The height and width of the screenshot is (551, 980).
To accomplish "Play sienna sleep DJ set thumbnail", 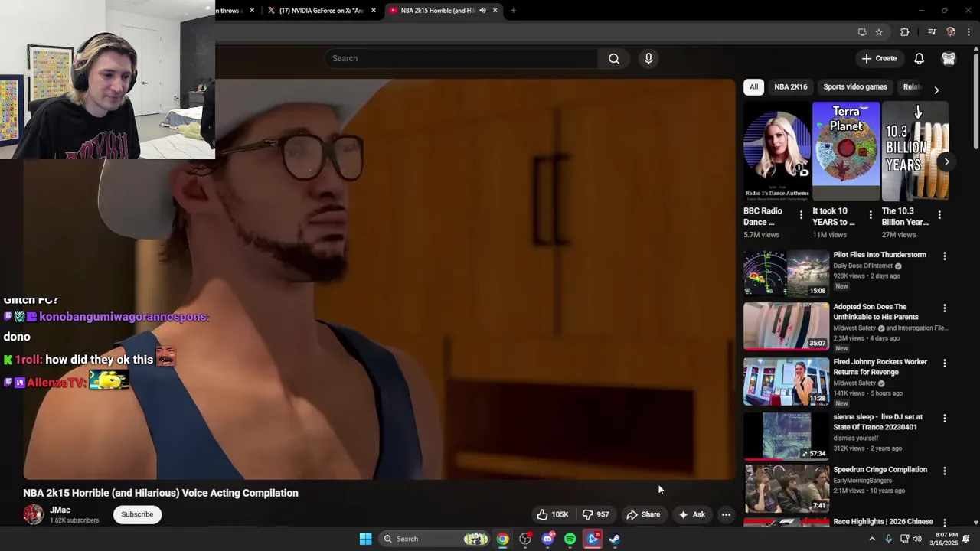I will click(x=786, y=435).
